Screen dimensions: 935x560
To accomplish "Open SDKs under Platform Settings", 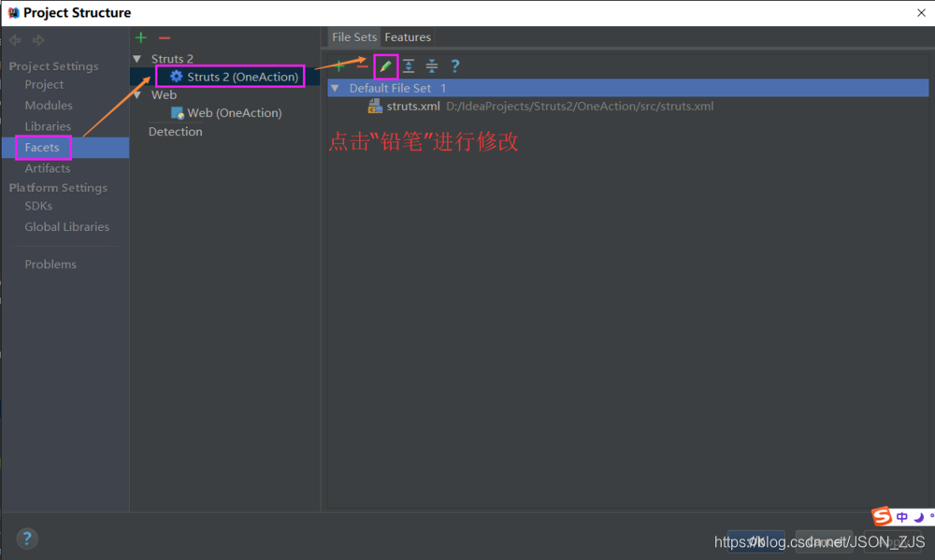I will pyautogui.click(x=38, y=206).
